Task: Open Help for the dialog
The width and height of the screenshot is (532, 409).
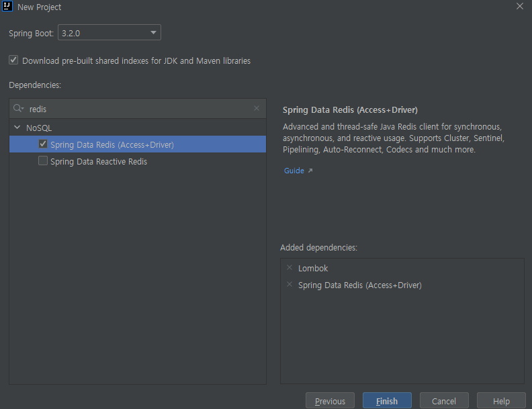Action: pyautogui.click(x=501, y=401)
